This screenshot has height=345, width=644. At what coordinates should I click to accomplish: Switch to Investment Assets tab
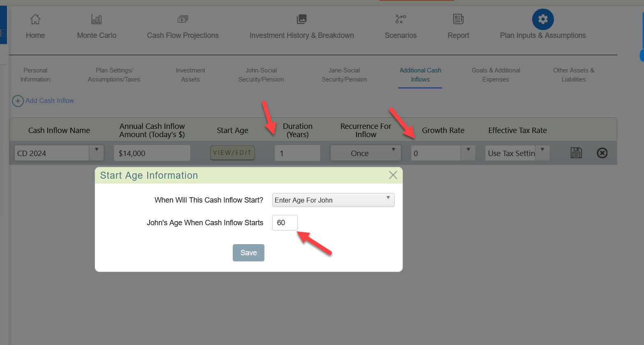tap(190, 75)
